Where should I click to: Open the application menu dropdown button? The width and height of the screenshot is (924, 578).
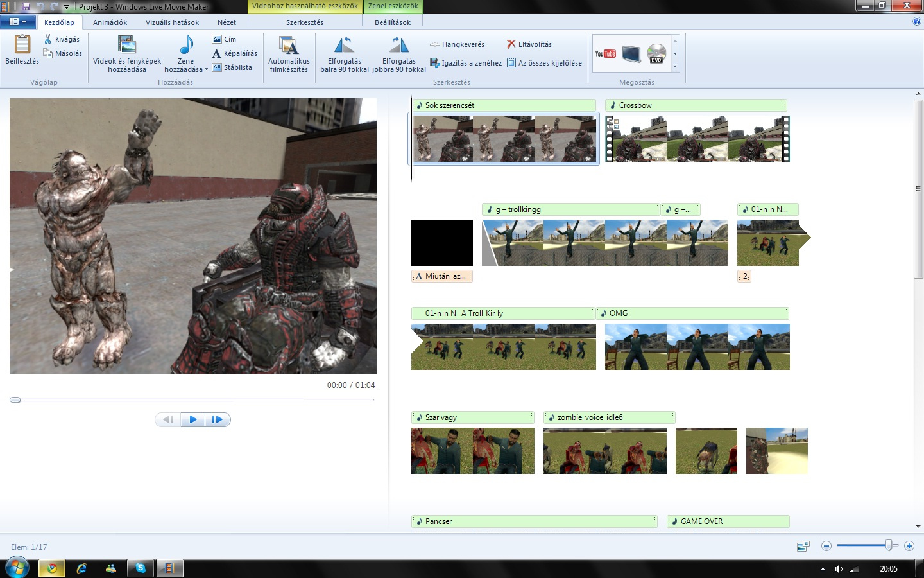point(18,21)
